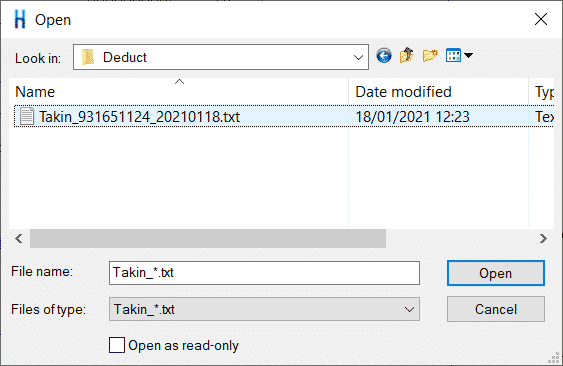The height and width of the screenshot is (366, 563).
Task: Go back to last folder visited
Action: [384, 56]
